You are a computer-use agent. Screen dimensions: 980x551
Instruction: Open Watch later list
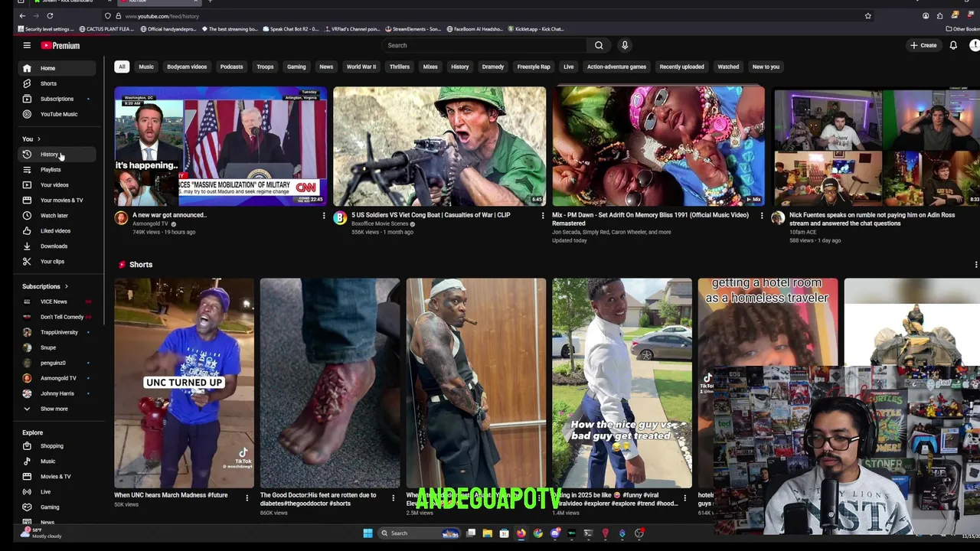tap(58, 215)
